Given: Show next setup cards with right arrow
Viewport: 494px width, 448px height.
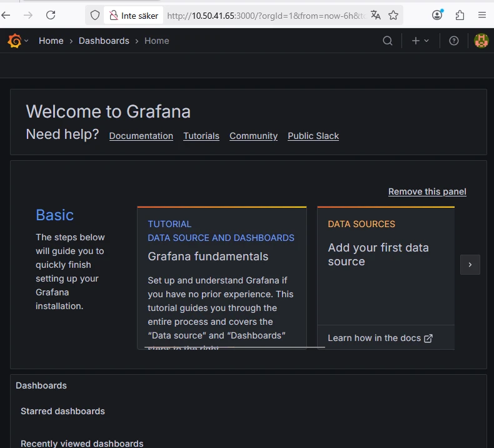Looking at the screenshot, I should [x=470, y=265].
